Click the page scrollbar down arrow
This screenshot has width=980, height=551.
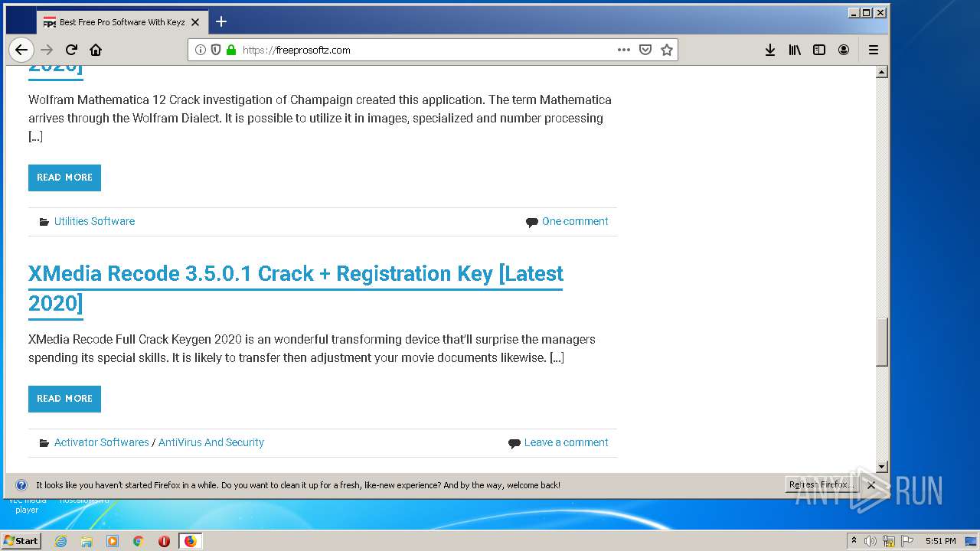[882, 466]
